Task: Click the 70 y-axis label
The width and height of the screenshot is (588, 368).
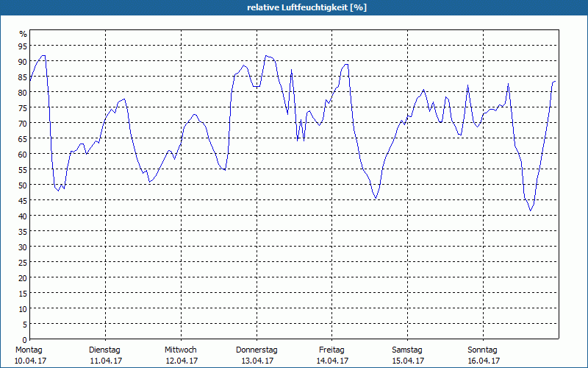Action: tap(23, 124)
